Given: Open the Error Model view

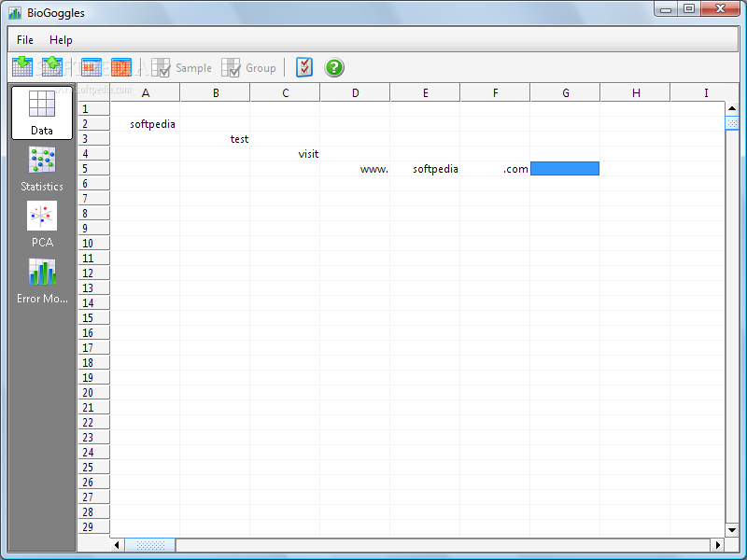Looking at the screenshot, I should click(x=42, y=281).
